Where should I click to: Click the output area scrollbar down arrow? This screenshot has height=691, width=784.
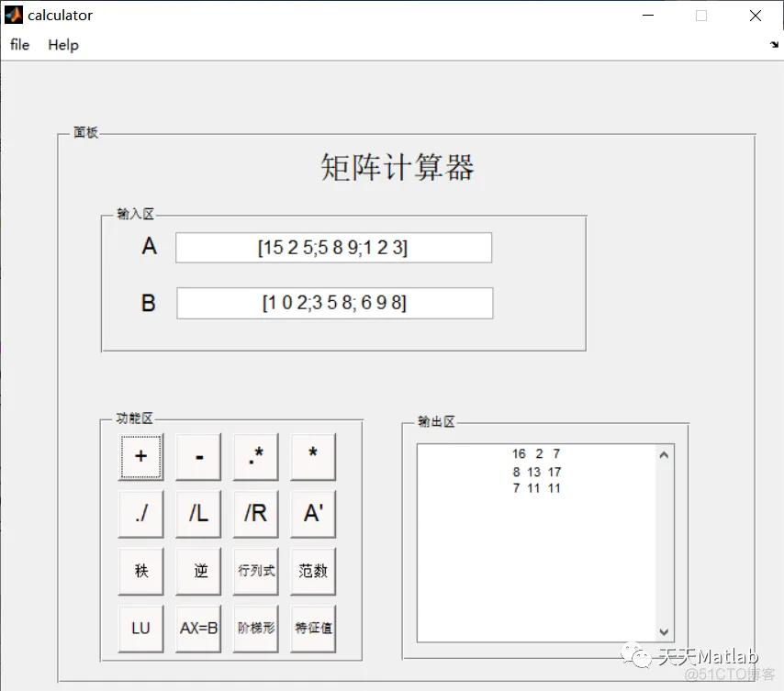pyautogui.click(x=664, y=631)
